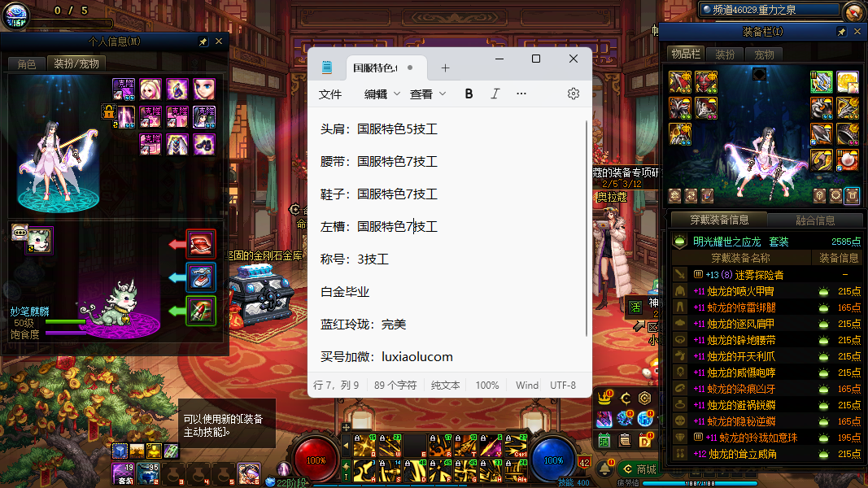Screen dimensions: 868x488
Task: Toggle italic formatting in Notepad
Action: [495, 94]
